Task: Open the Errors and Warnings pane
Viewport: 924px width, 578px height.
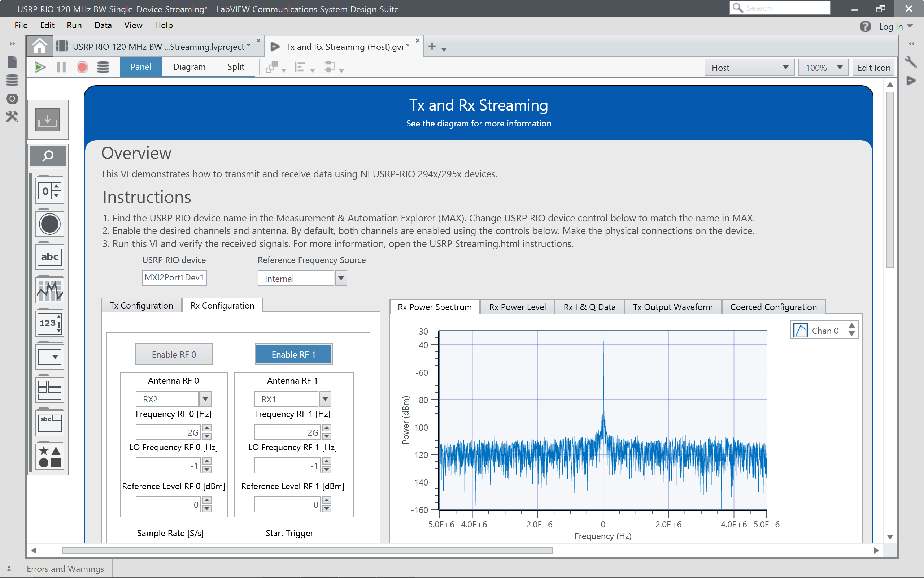Action: tap(65, 569)
